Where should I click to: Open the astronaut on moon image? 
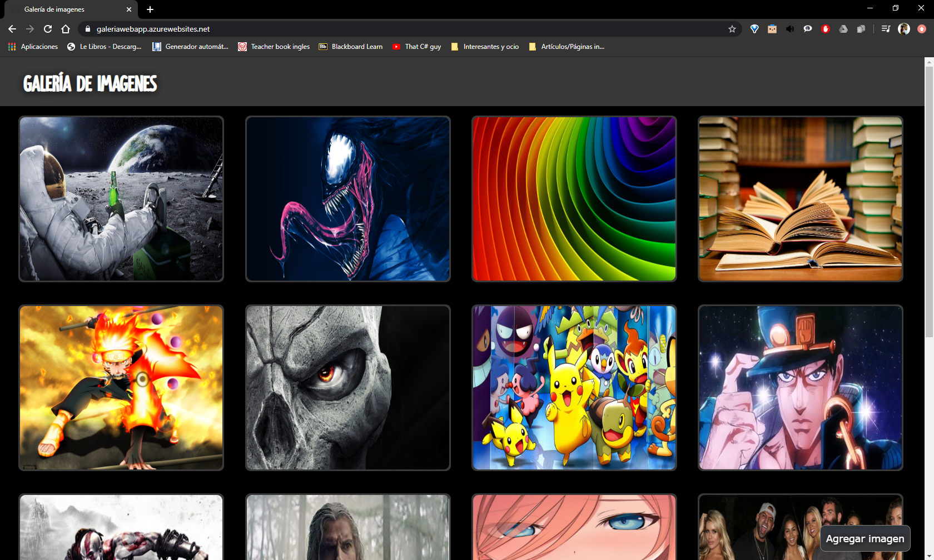(121, 199)
